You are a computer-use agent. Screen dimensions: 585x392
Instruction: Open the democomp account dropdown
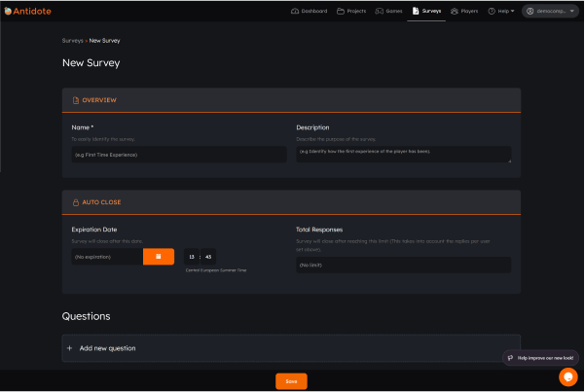pos(550,12)
